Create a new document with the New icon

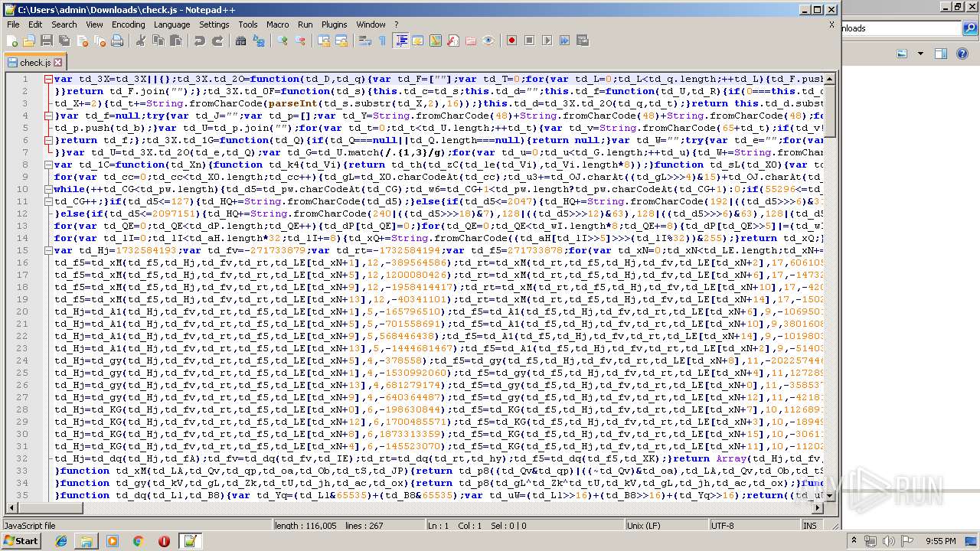(x=12, y=41)
